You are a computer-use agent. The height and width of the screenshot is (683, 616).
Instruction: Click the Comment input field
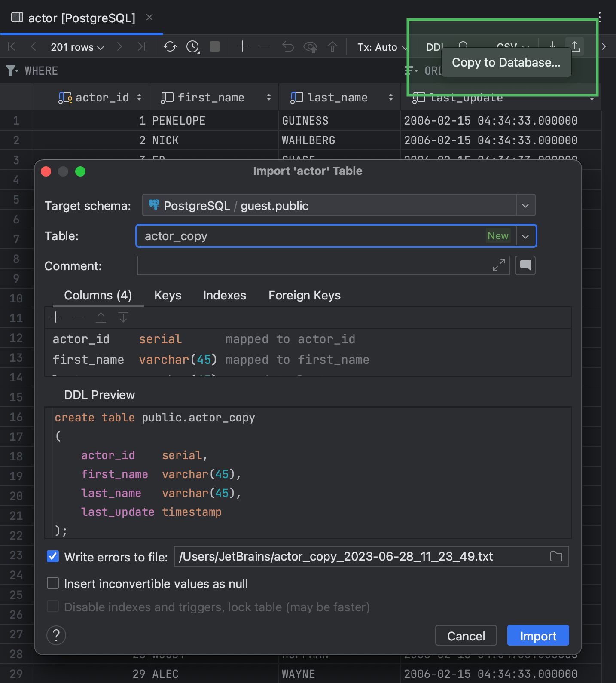coord(314,265)
